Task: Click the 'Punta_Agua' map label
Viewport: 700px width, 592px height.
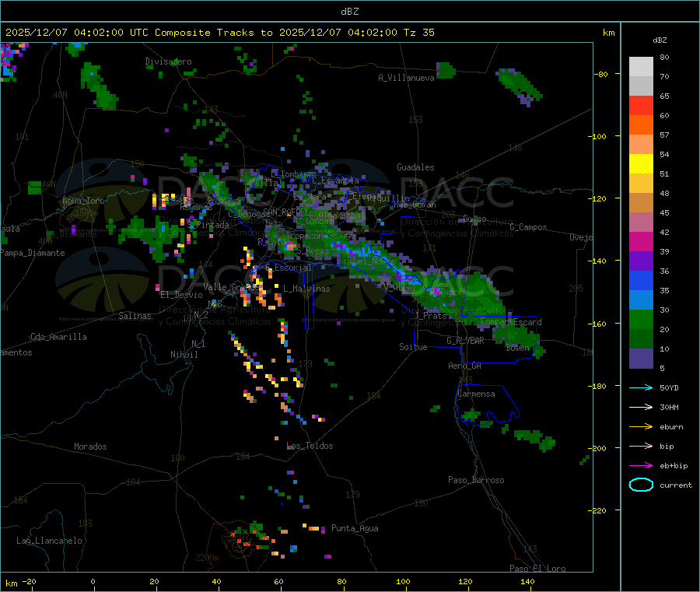Action: coord(355,528)
